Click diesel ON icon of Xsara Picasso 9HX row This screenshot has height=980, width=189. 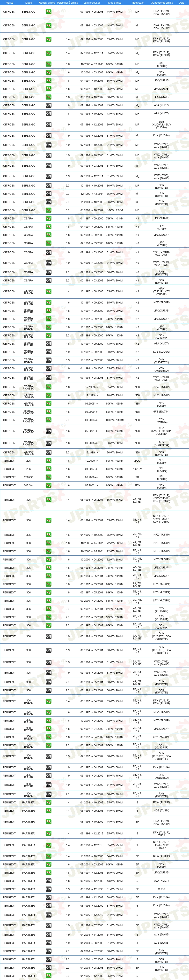click(x=48, y=443)
